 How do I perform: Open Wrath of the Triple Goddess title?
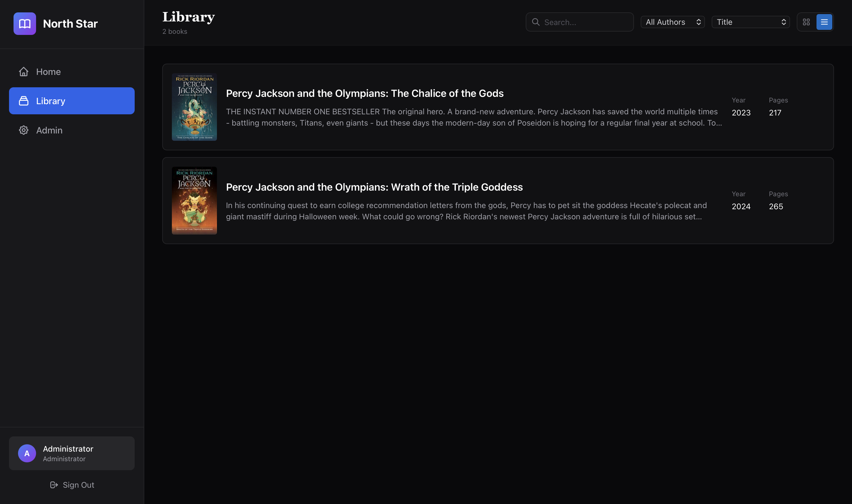(374, 187)
